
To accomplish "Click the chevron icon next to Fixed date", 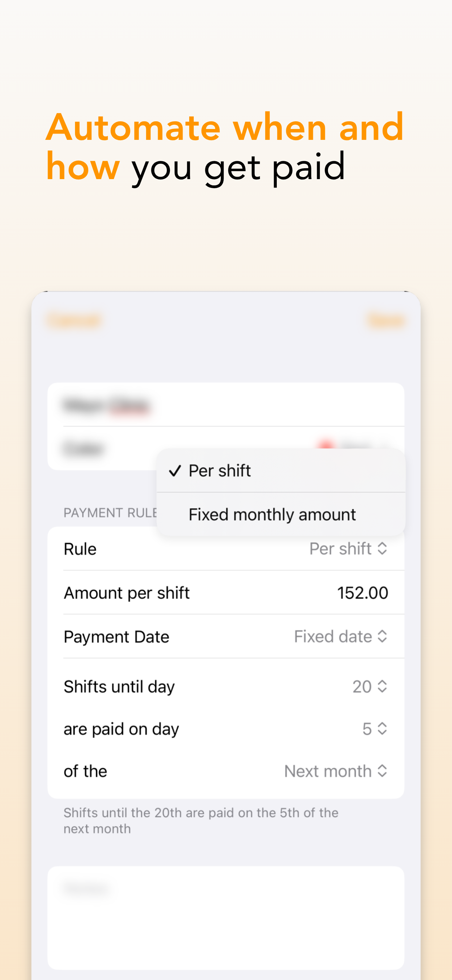I will pyautogui.click(x=382, y=637).
